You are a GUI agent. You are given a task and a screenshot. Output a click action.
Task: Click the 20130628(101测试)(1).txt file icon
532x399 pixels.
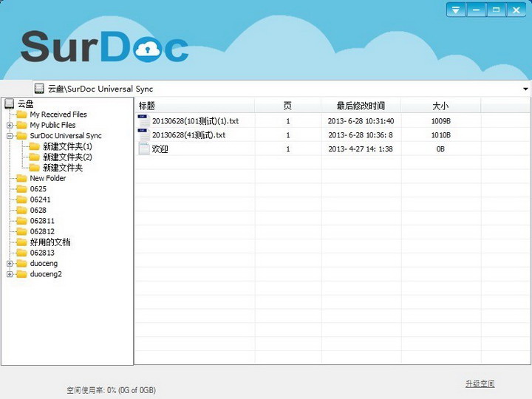[x=143, y=120]
